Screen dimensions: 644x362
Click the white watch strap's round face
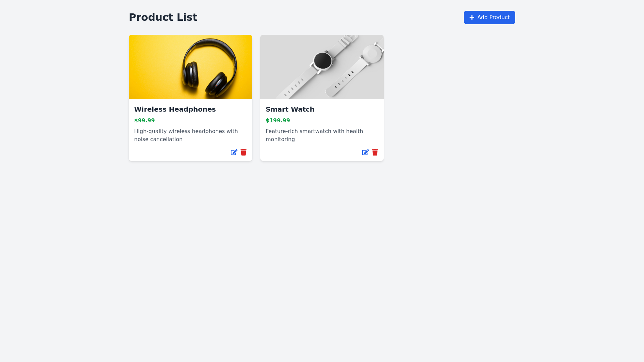pyautogui.click(x=372, y=54)
